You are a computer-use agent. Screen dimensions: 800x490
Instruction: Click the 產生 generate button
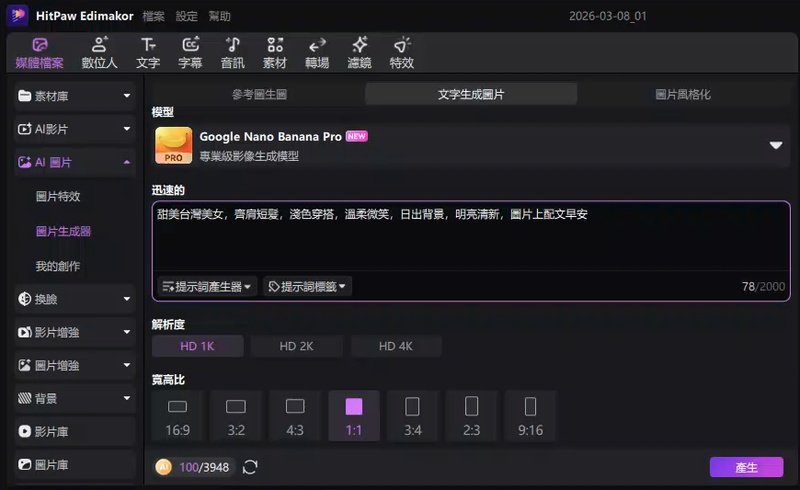click(746, 467)
